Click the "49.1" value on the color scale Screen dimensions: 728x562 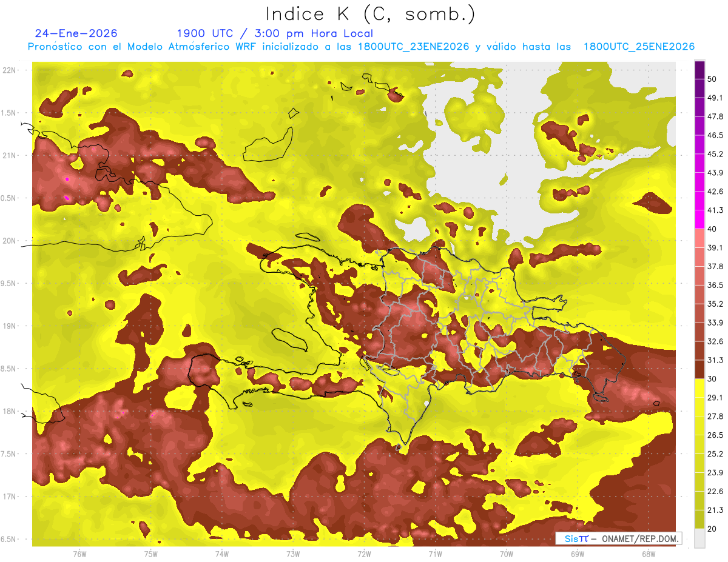(x=715, y=98)
